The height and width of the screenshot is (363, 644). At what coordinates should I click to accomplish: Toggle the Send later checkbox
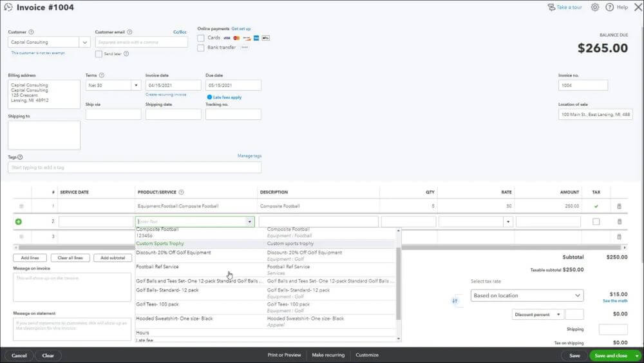pos(99,54)
